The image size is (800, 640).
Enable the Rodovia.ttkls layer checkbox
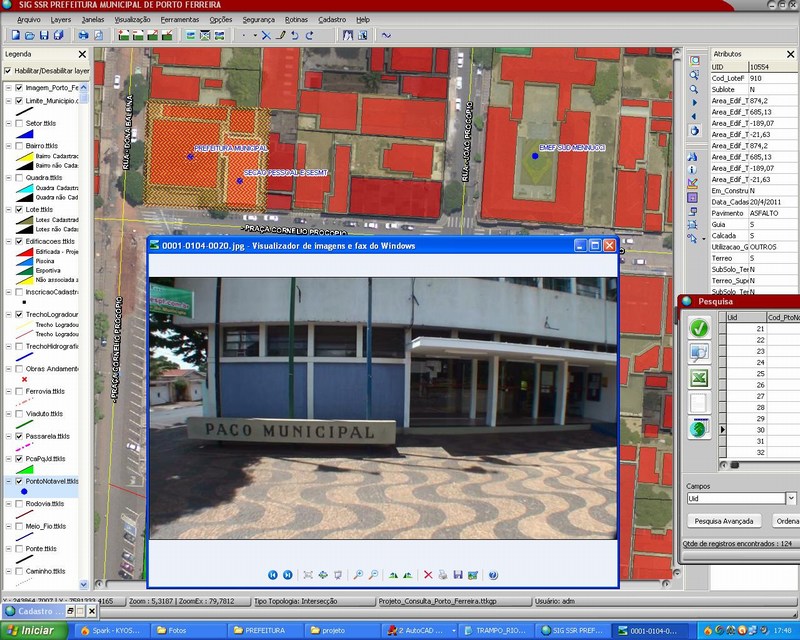(x=19, y=503)
